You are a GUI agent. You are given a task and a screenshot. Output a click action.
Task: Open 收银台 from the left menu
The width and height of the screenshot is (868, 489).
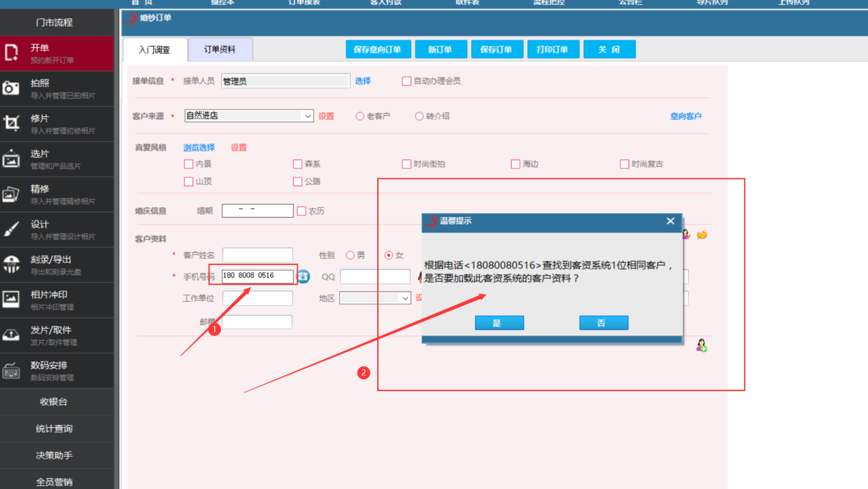[x=54, y=402]
